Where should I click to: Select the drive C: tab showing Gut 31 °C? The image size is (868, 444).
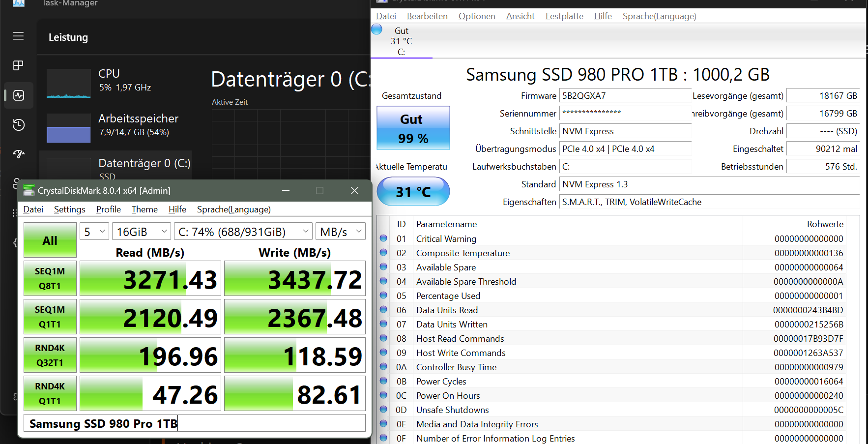coord(402,41)
